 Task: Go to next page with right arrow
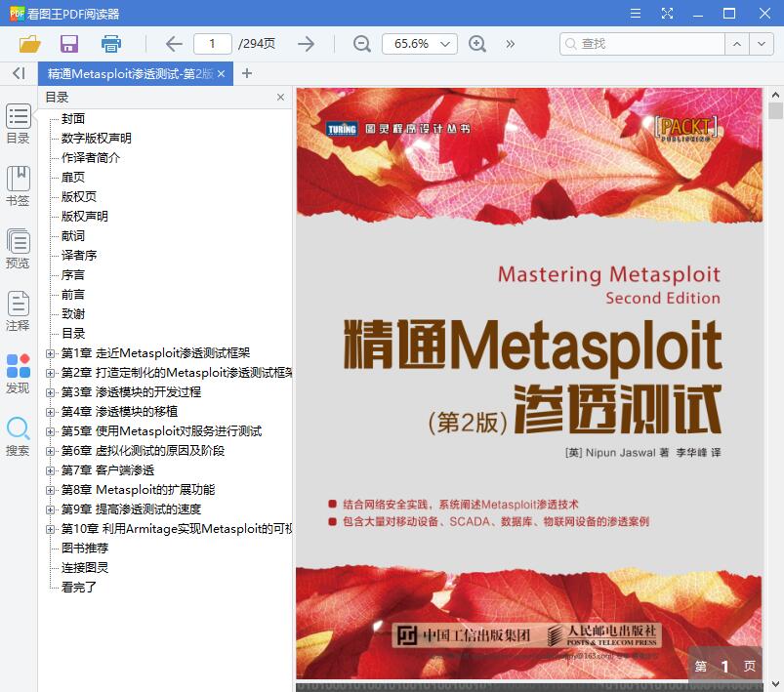tap(306, 44)
